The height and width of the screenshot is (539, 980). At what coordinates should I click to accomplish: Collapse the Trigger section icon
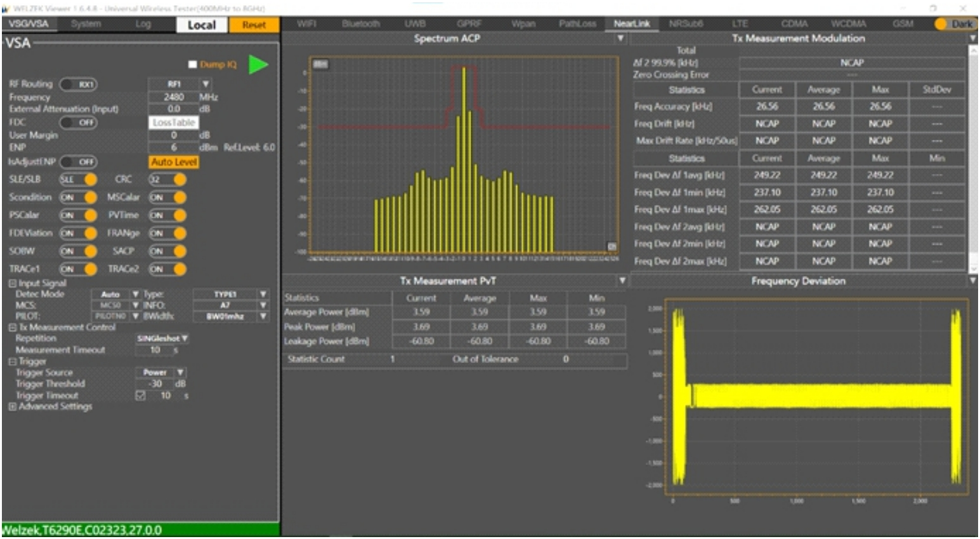click(13, 361)
